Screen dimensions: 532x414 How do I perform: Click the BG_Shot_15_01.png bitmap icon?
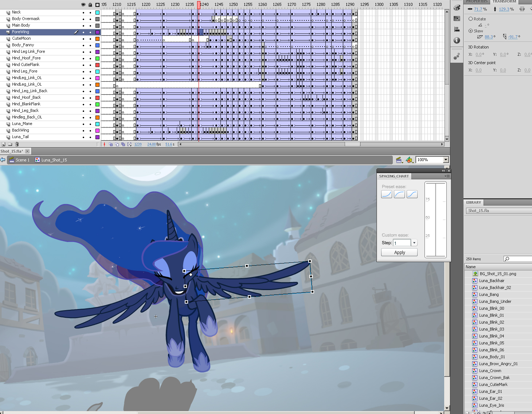coord(475,274)
